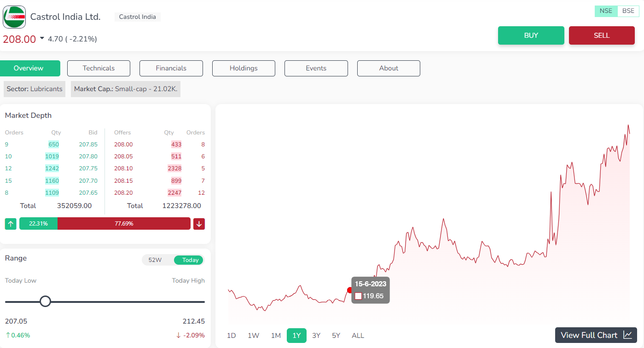Click total bid value 352059.00
The image size is (644, 348).
pos(74,206)
